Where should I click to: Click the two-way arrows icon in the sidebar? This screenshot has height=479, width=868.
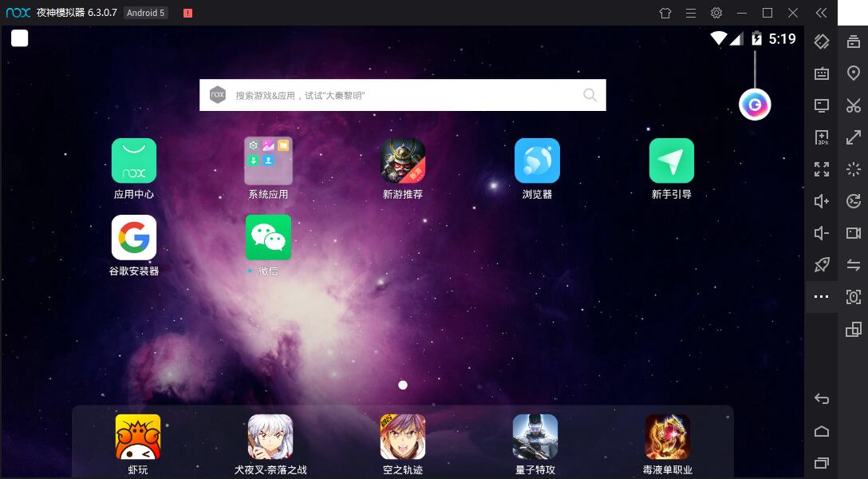pyautogui.click(x=854, y=265)
